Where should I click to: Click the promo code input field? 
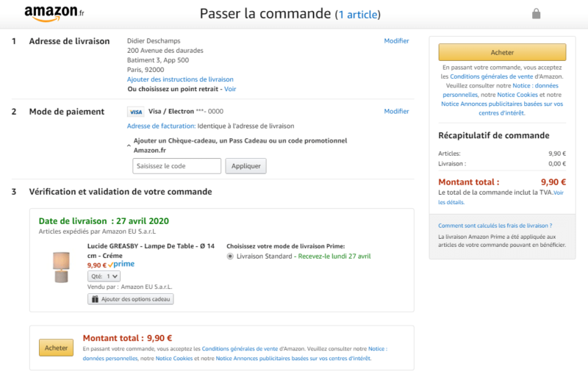click(x=177, y=166)
